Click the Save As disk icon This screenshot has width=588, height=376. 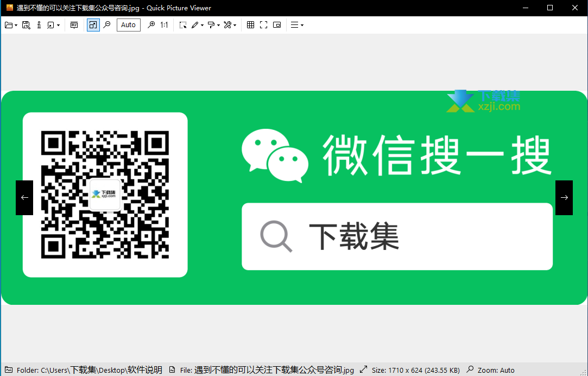pos(26,25)
